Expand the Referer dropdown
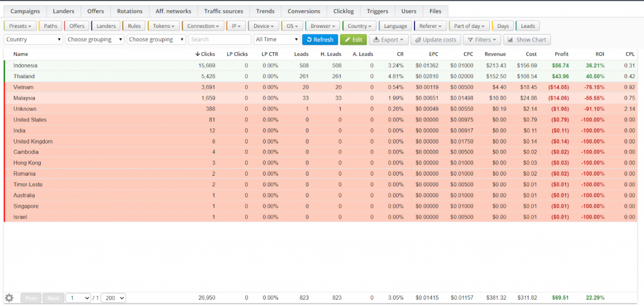The height and width of the screenshot is (306, 644). click(430, 26)
